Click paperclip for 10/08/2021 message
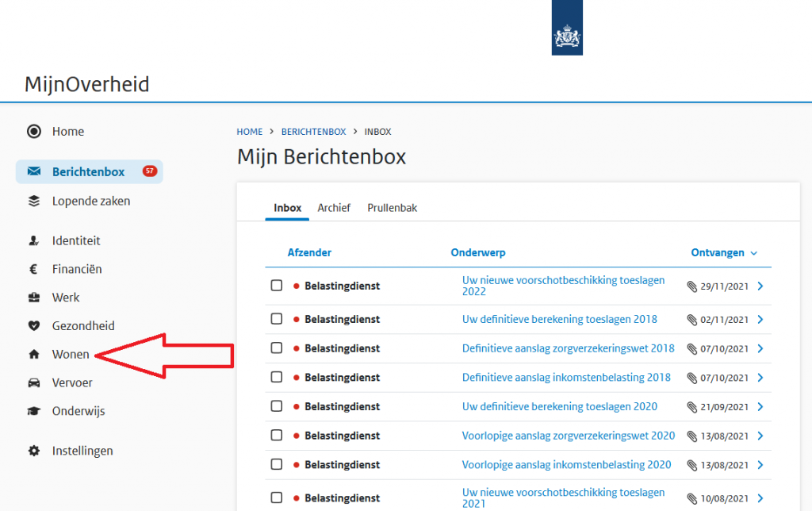This screenshot has height=511, width=812. (691, 498)
